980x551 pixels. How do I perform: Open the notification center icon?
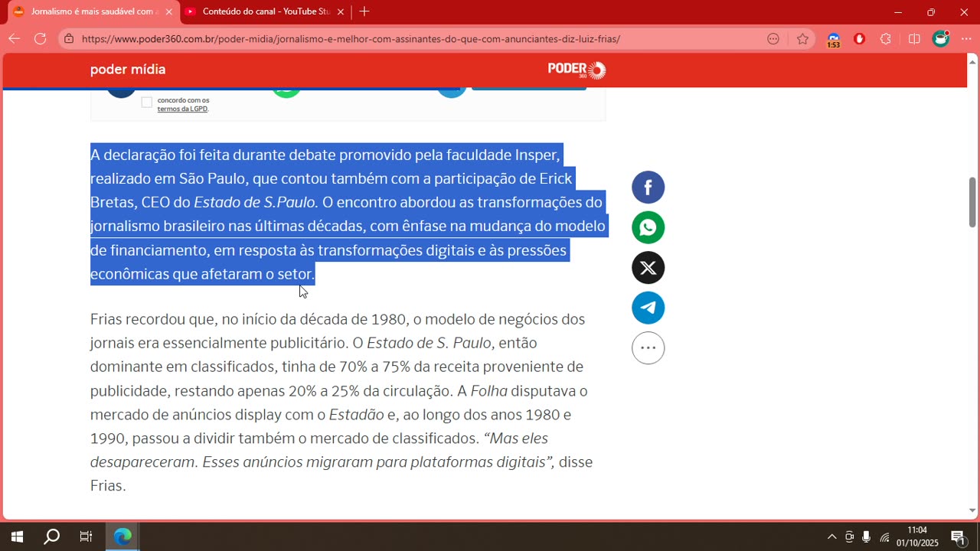[958, 536]
